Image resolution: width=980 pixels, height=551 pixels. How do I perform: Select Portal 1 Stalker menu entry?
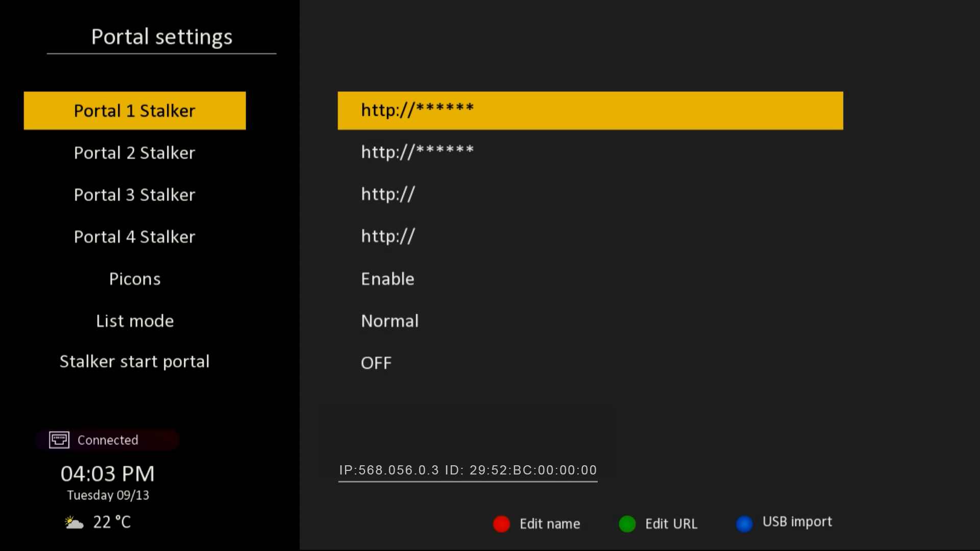pyautogui.click(x=135, y=111)
